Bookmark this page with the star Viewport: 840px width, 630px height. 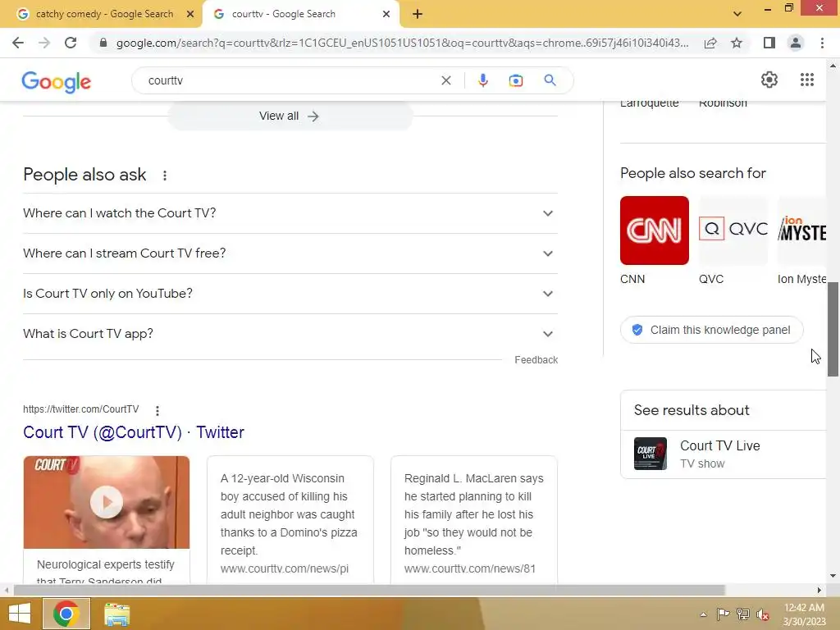[737, 43]
